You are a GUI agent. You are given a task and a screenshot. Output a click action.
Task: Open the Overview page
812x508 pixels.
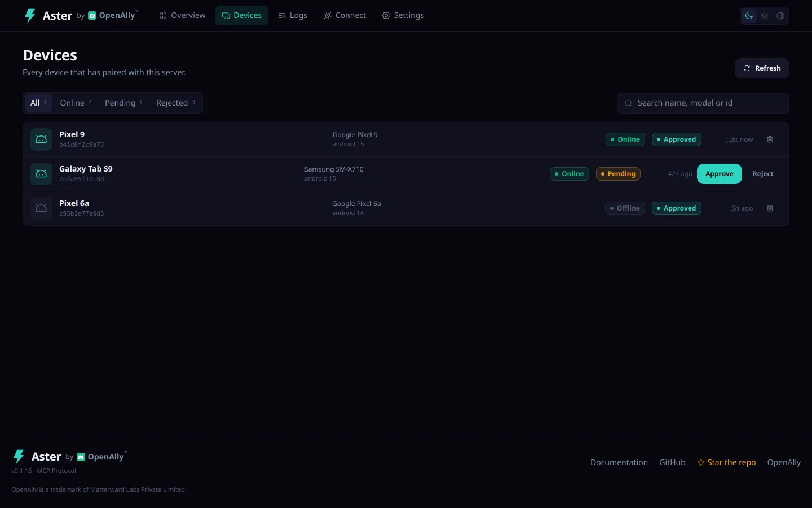[x=183, y=16]
